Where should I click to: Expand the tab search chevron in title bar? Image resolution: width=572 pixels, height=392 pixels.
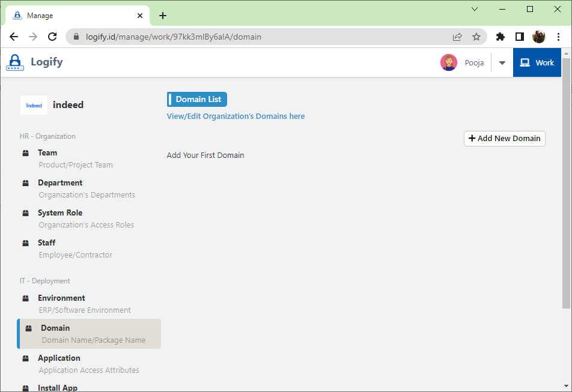475,9
